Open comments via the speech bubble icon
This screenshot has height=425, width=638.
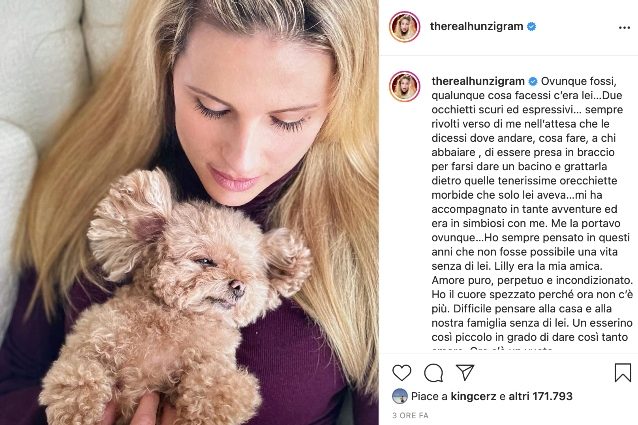pos(433,373)
